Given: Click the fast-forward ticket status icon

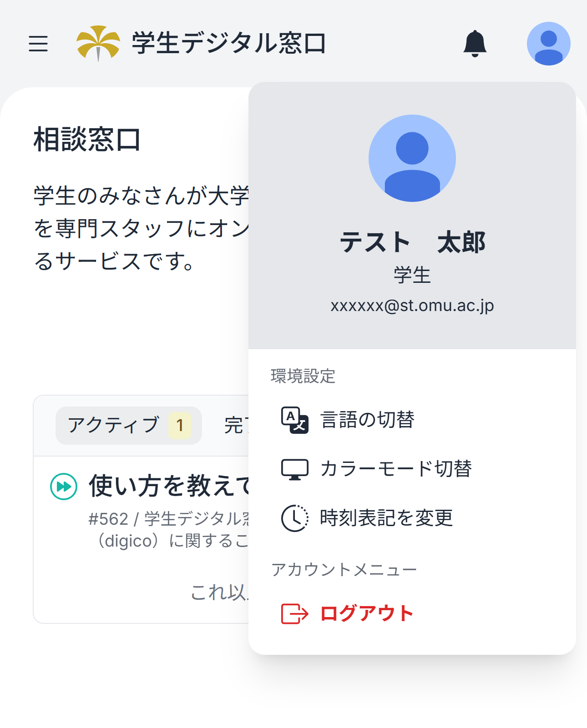Looking at the screenshot, I should click(x=64, y=486).
